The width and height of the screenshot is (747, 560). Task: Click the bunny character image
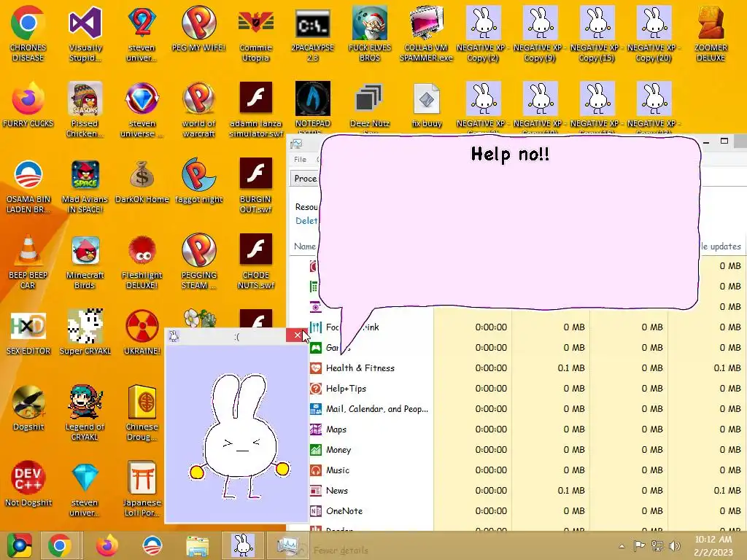239,436
